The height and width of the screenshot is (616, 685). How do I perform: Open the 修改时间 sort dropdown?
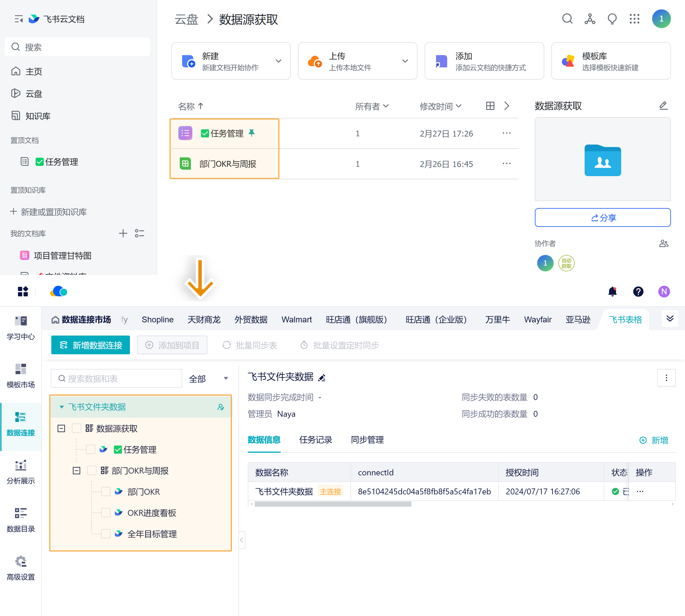[440, 106]
